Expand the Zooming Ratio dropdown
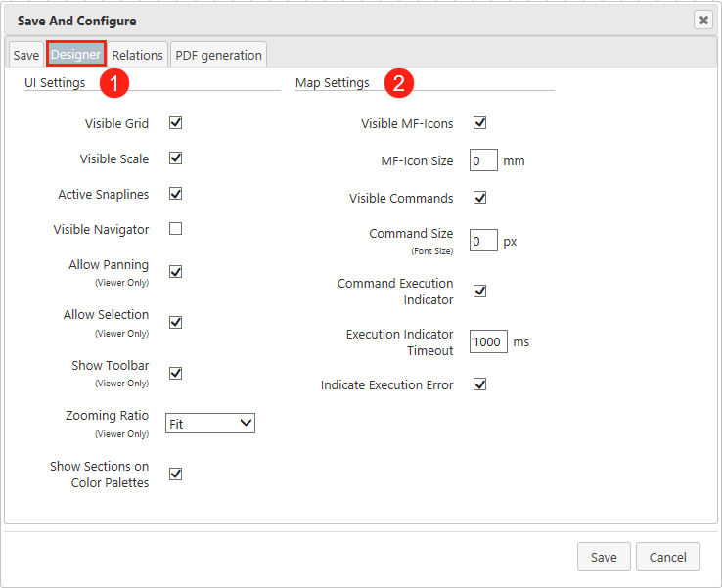 (209, 424)
